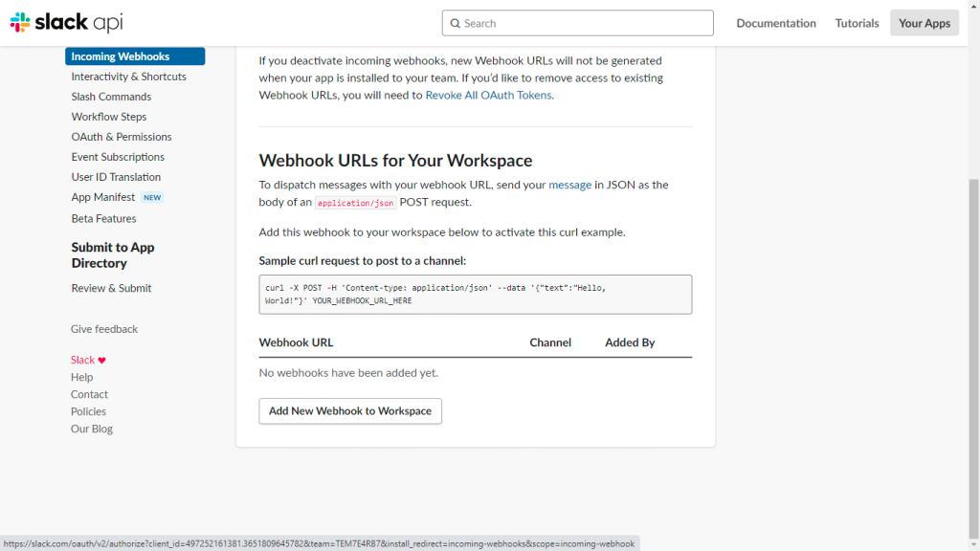Click the scrollbar up arrow
The height and width of the screenshot is (551, 980).
coord(973,5)
